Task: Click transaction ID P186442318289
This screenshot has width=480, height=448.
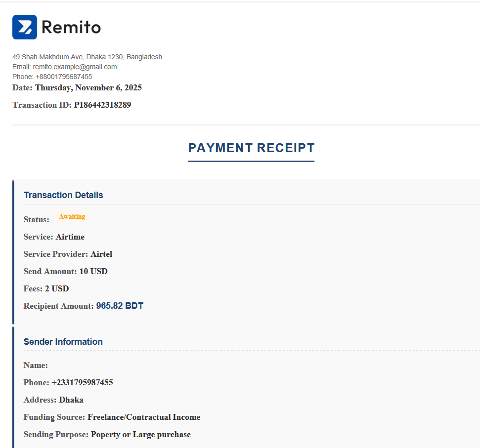Action: pos(102,105)
